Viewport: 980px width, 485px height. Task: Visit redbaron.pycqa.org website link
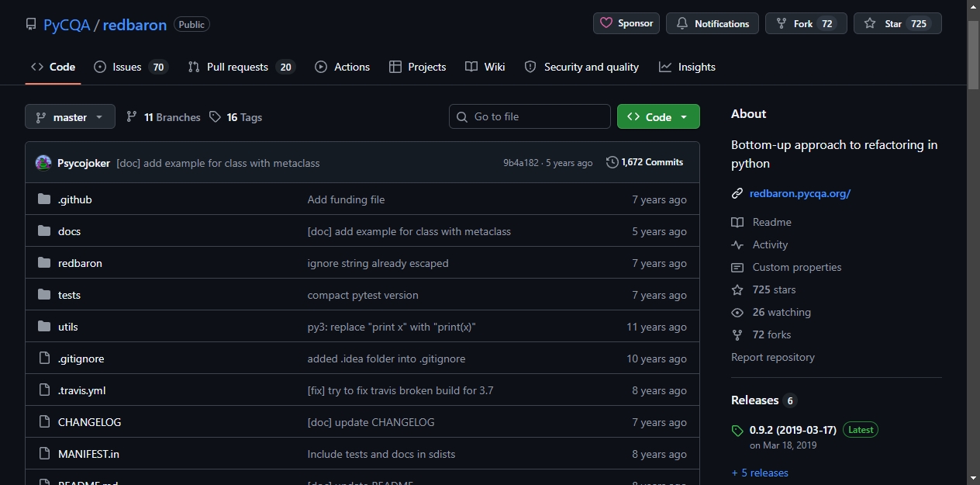pos(800,193)
